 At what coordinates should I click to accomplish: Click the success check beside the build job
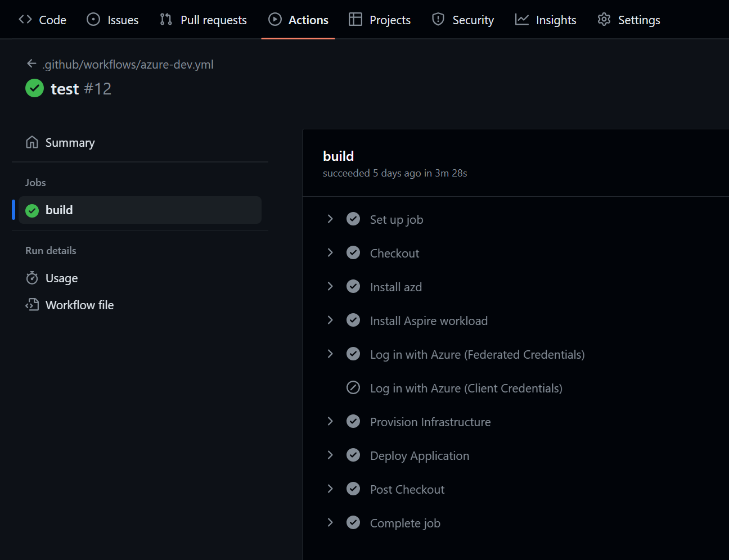(32, 210)
